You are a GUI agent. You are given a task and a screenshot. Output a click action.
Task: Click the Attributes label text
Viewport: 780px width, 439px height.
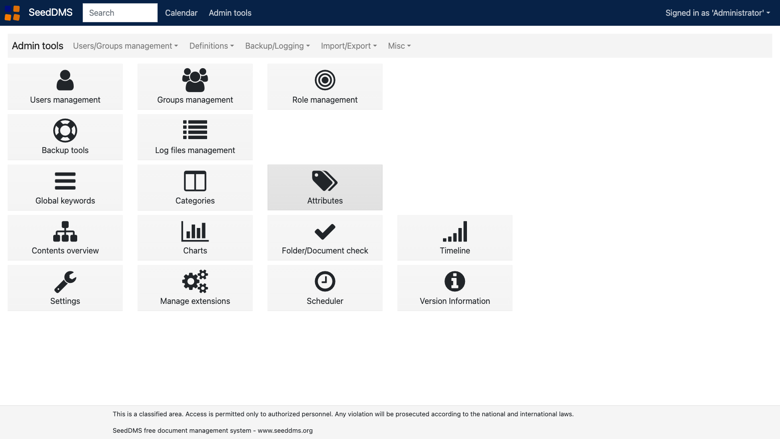[x=325, y=201]
